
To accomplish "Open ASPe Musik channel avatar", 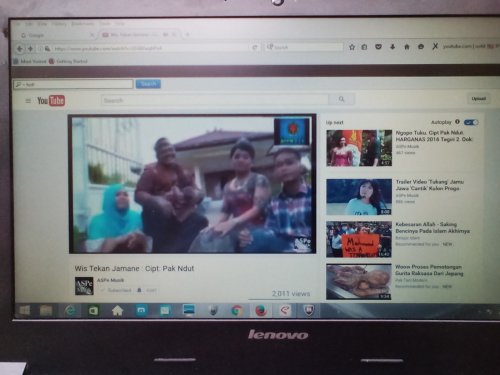I will point(84,286).
